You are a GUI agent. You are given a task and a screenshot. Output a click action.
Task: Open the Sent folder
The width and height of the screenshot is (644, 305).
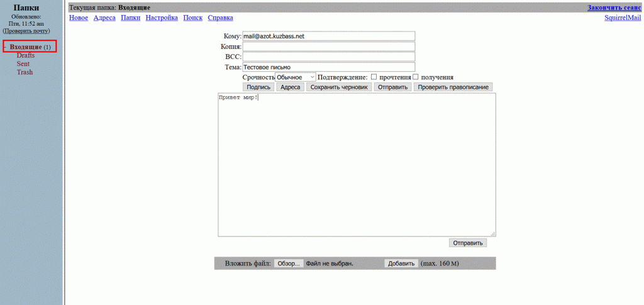(x=23, y=64)
